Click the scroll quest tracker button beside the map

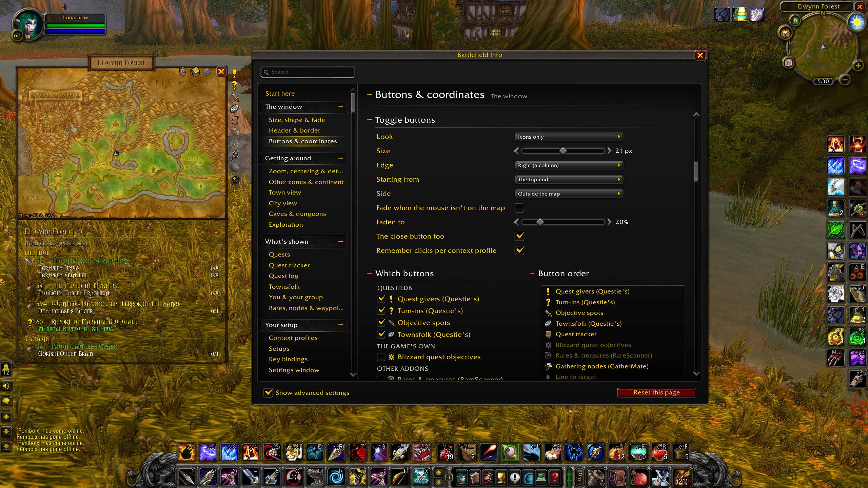[x=235, y=120]
